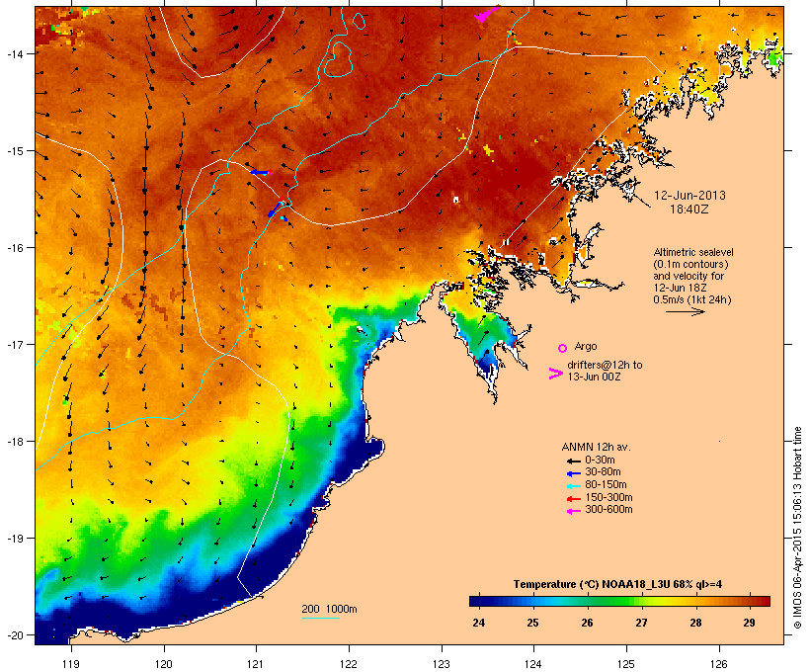The image size is (810, 672).
Task: Click the 12-Jun 18Z velocity date line
Action: 680,288
